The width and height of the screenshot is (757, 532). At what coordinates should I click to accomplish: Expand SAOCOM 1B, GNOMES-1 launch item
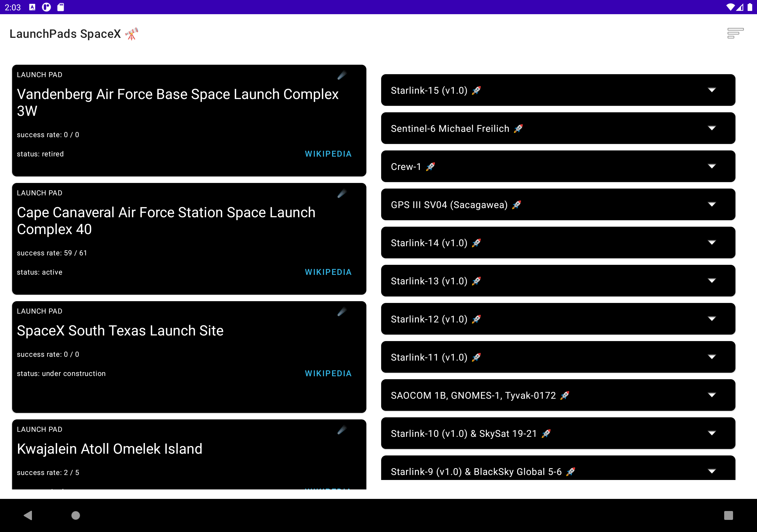coord(711,395)
